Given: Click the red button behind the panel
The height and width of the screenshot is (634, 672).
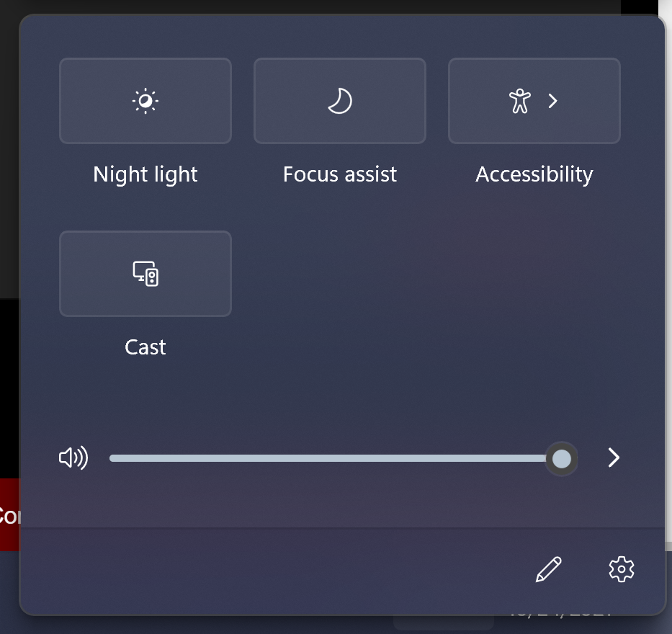Looking at the screenshot, I should click(x=9, y=514).
